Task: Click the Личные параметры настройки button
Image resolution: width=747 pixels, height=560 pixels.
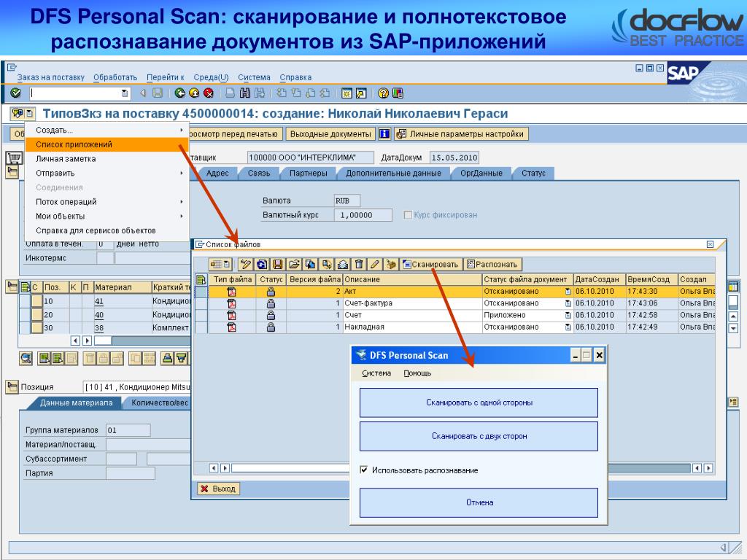Action: (x=461, y=134)
